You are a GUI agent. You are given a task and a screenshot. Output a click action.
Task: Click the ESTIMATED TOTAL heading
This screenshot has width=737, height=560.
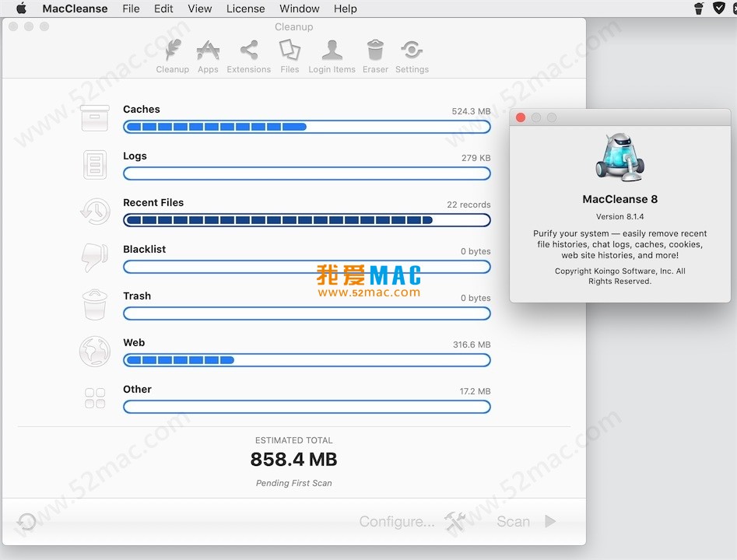pyautogui.click(x=293, y=440)
